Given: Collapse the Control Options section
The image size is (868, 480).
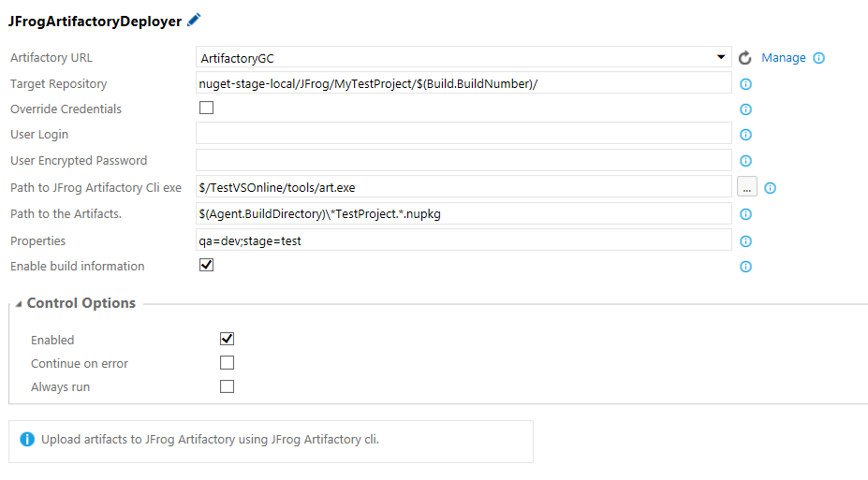Looking at the screenshot, I should 19,303.
